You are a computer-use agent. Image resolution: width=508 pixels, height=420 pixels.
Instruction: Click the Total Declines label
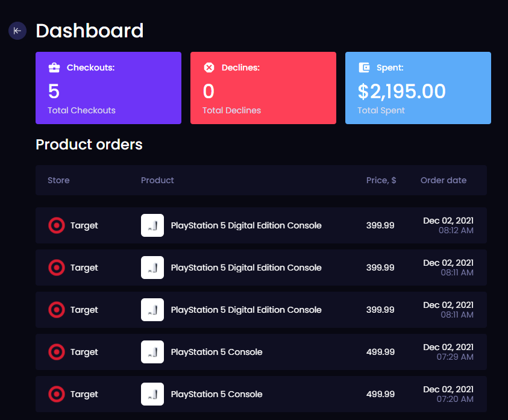click(x=231, y=110)
